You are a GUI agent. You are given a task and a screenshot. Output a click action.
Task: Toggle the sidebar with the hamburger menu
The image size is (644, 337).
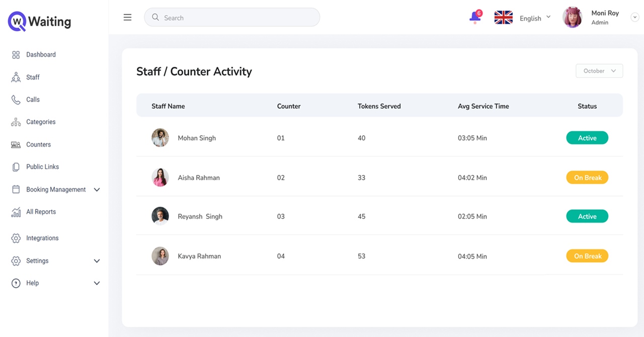pyautogui.click(x=127, y=17)
